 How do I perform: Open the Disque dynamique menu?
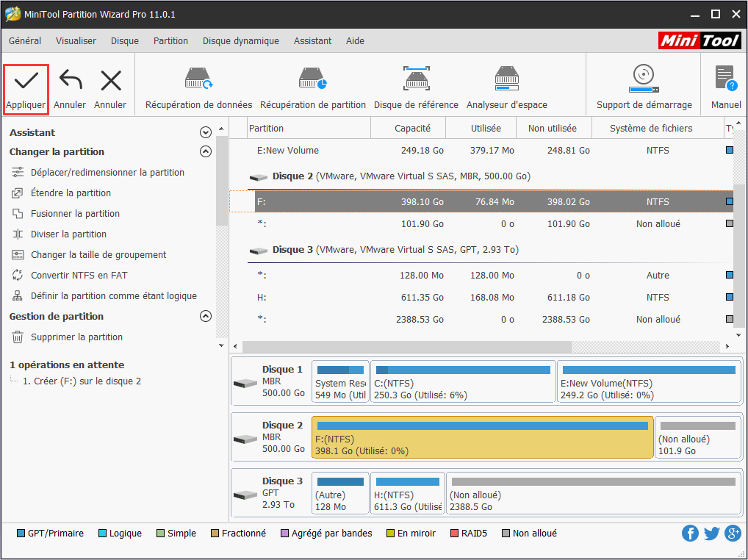tap(240, 41)
